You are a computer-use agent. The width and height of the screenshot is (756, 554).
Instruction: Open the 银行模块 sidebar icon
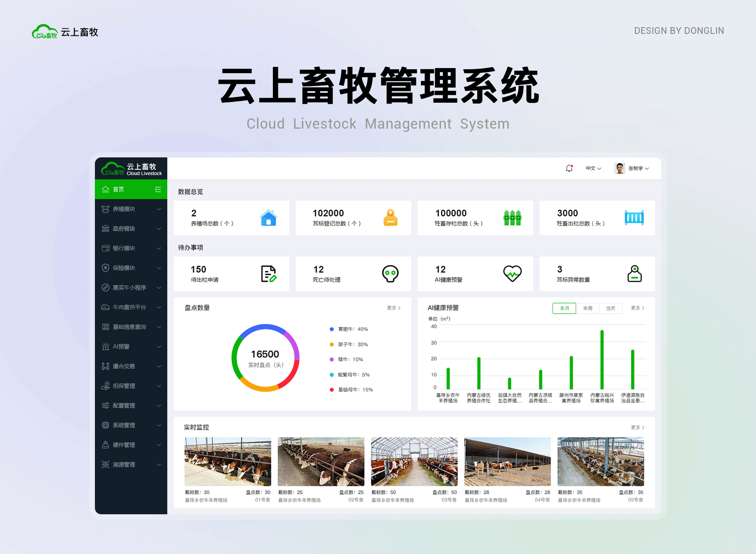tap(105, 248)
